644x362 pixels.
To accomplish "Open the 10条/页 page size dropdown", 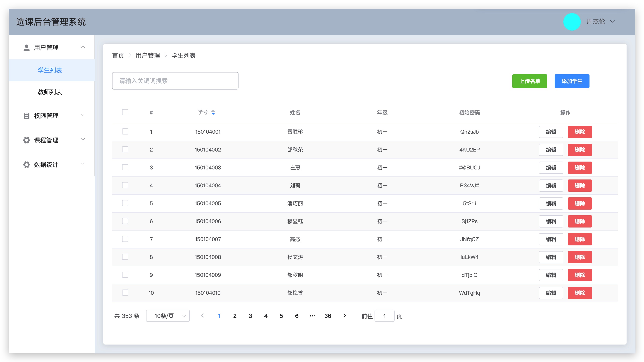I will [168, 316].
